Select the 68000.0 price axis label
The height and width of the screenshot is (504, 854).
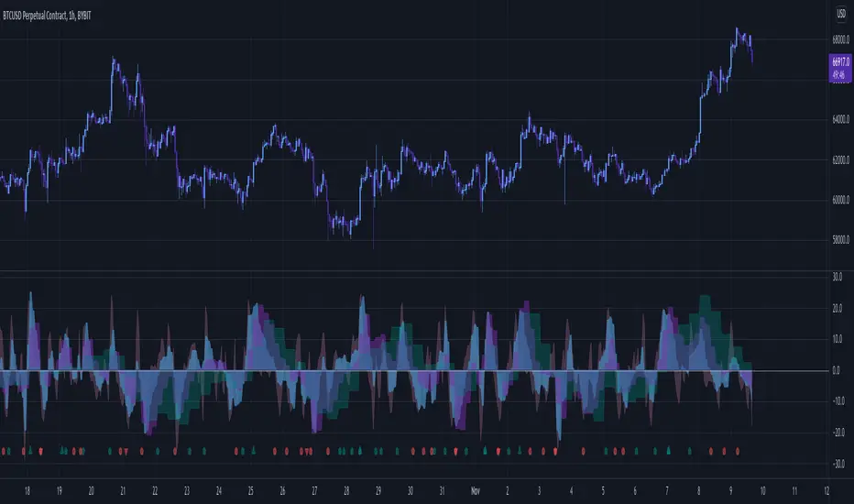tap(838, 38)
